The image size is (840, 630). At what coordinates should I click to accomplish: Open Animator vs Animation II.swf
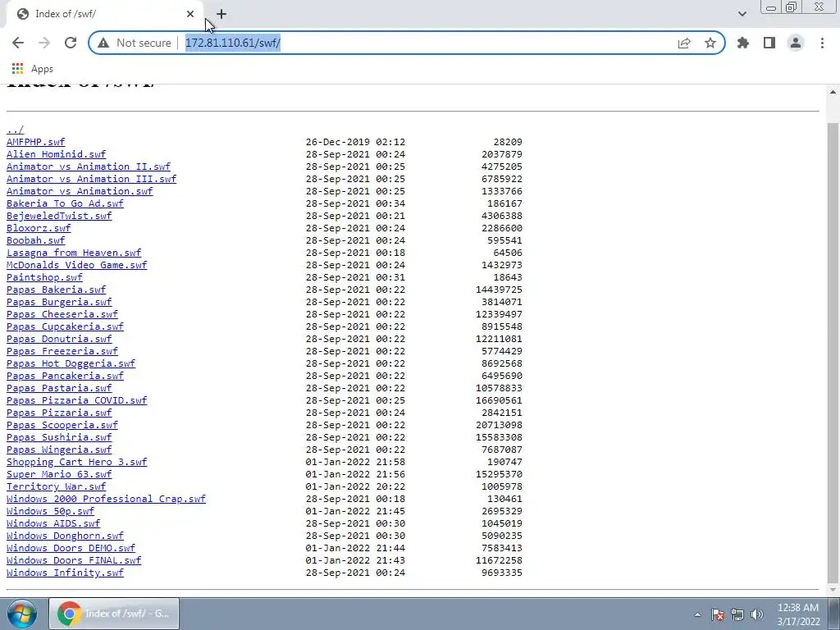click(x=89, y=167)
